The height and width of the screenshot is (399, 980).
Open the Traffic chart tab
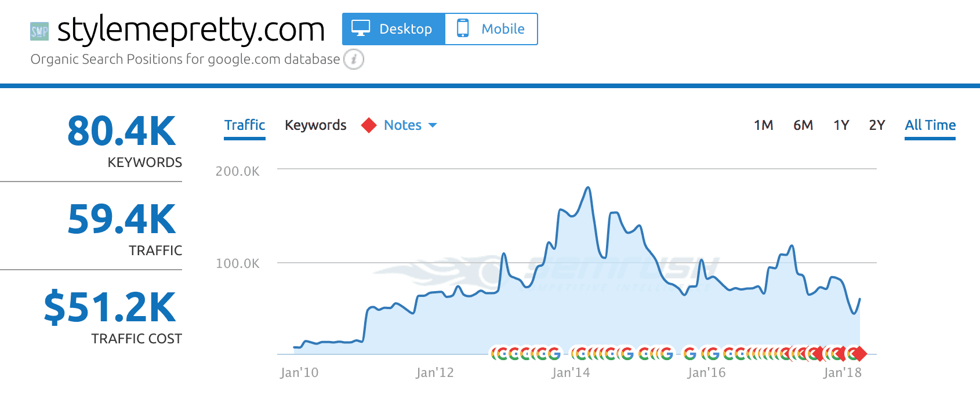245,125
